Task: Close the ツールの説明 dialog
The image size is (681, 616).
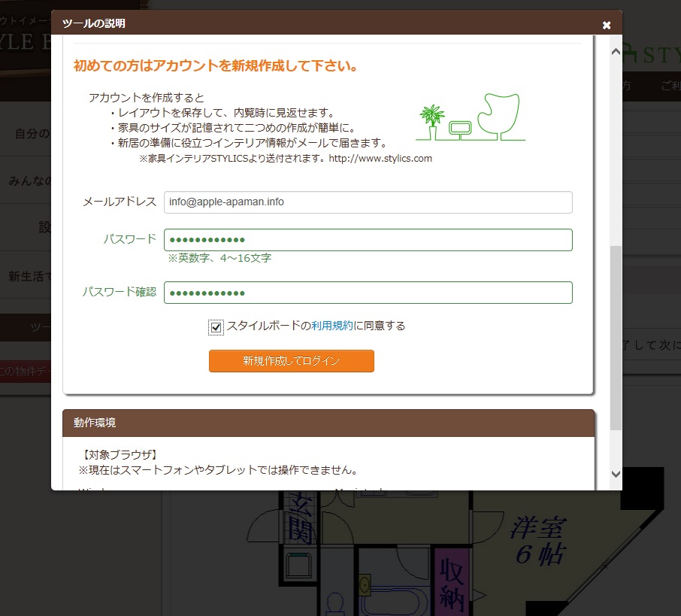Action: point(607,25)
